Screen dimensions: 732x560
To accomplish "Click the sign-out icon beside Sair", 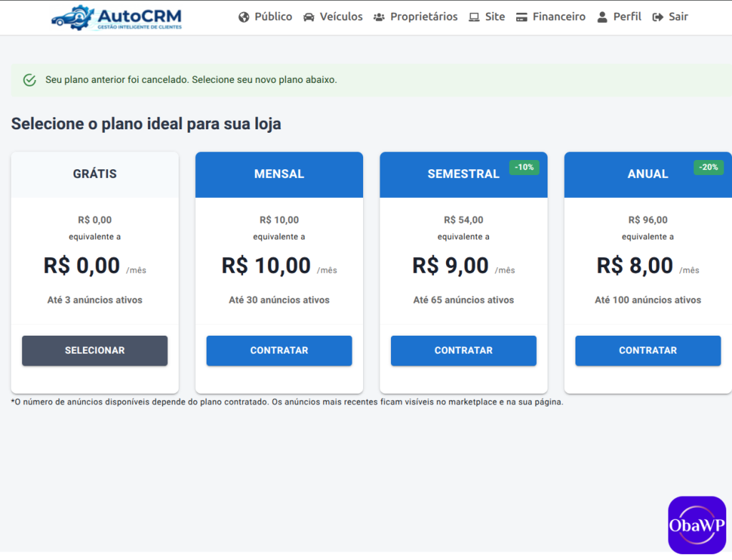I will click(658, 17).
